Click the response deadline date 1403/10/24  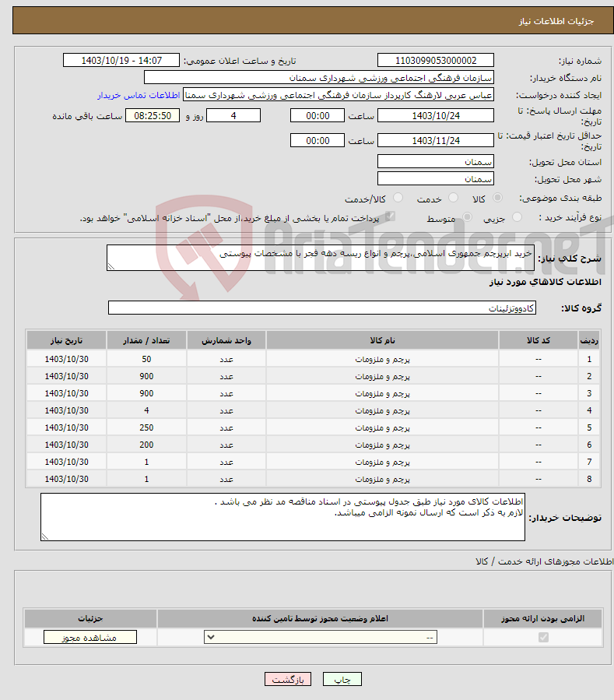click(436, 115)
